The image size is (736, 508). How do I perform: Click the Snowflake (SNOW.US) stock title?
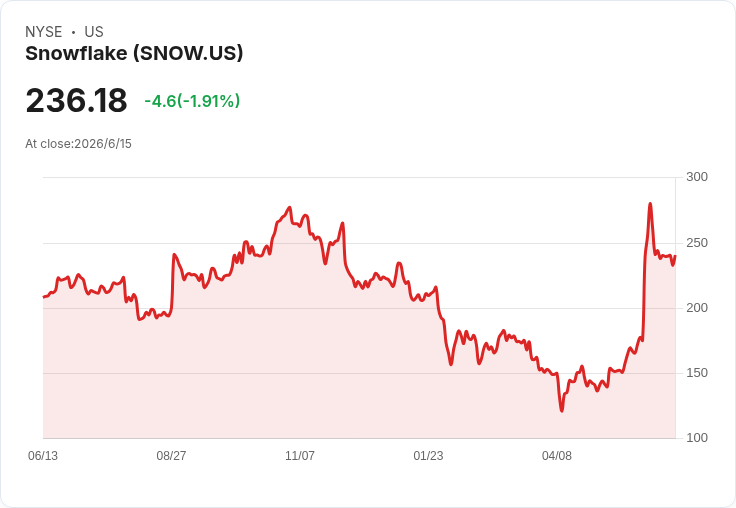pyautogui.click(x=134, y=54)
